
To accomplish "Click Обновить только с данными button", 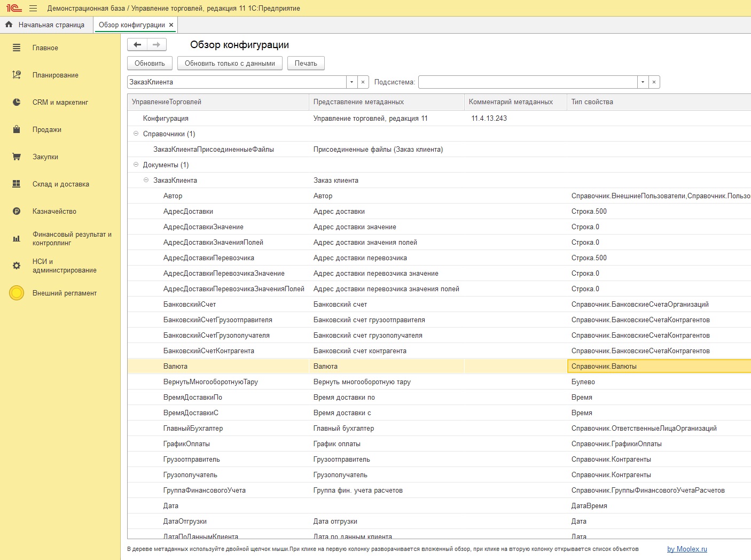I will point(230,63).
